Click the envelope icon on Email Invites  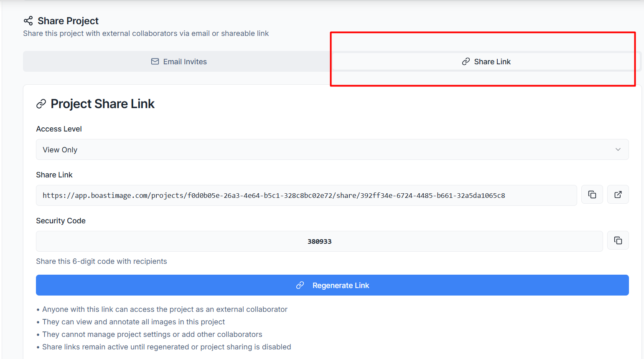(x=155, y=62)
